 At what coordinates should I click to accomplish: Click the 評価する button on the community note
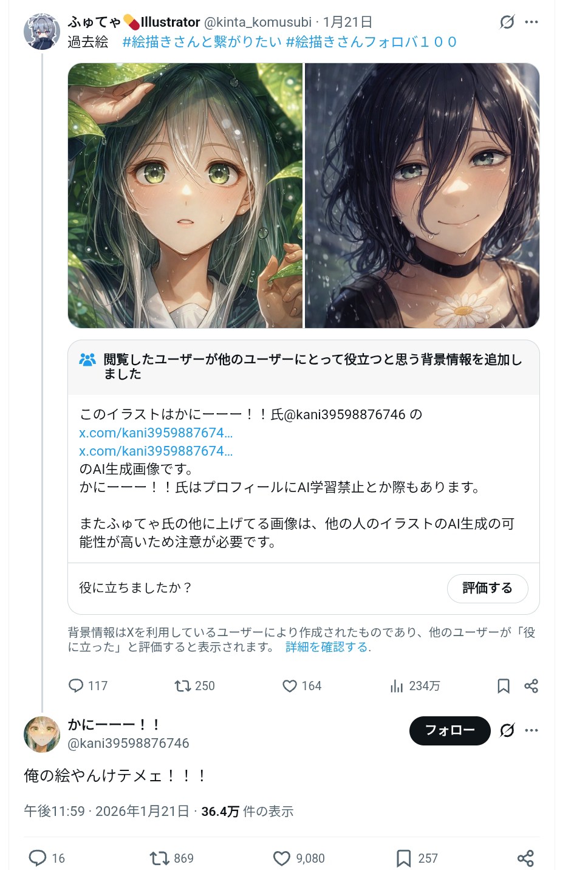pyautogui.click(x=488, y=588)
